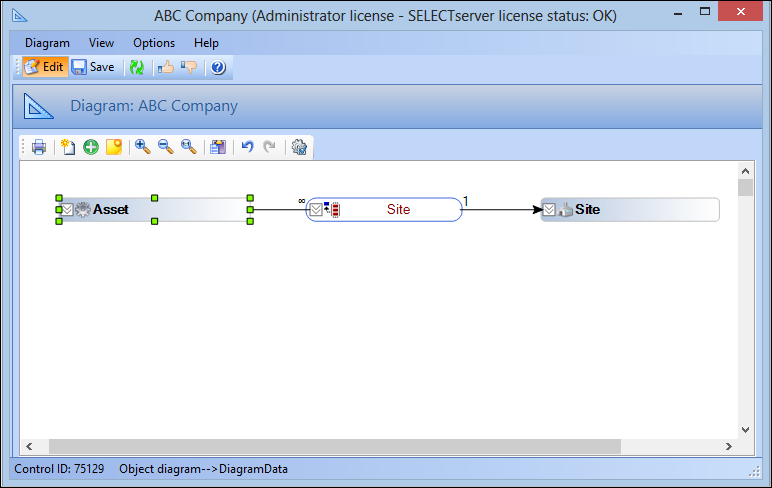
Task: Open the View menu
Action: [101, 43]
